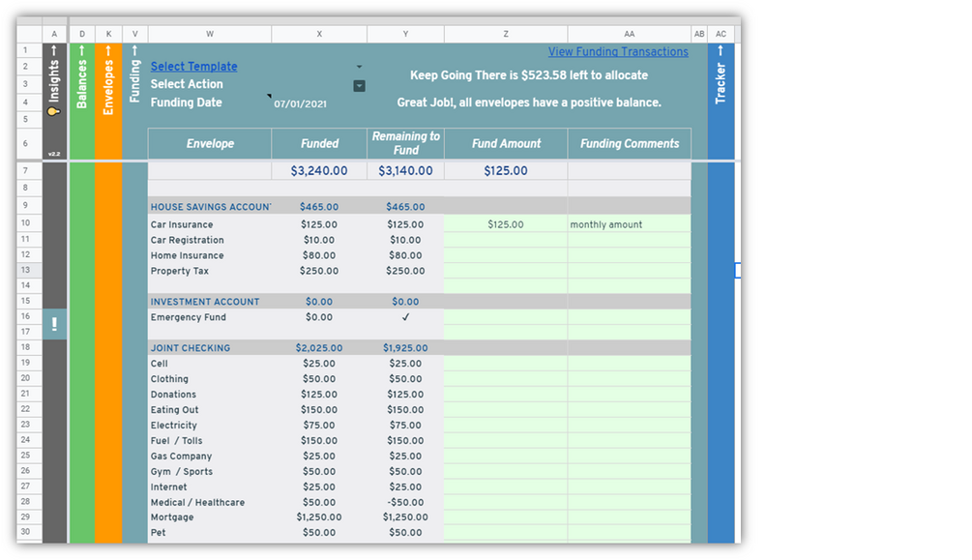Click the Donations fund amount cell
972x560 pixels.
pos(506,395)
